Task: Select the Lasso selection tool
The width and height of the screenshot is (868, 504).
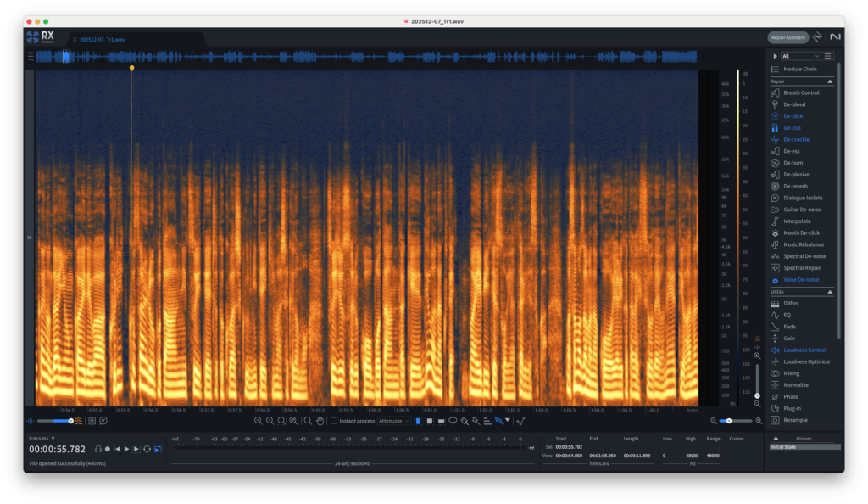Action: [453, 421]
